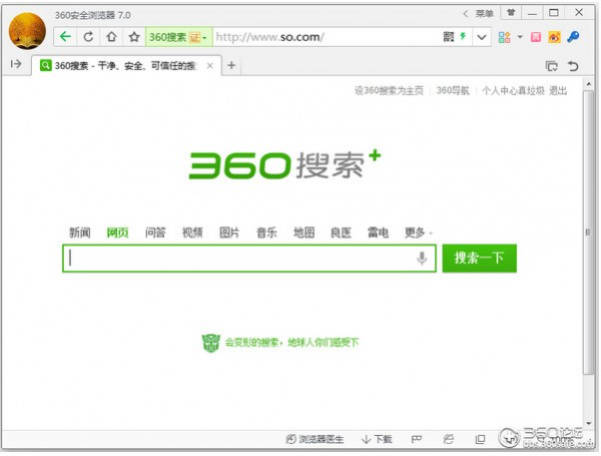Viewport: 601px width, 456px height.
Task: Click the green lightning speed-mode icon
Action: (x=463, y=36)
